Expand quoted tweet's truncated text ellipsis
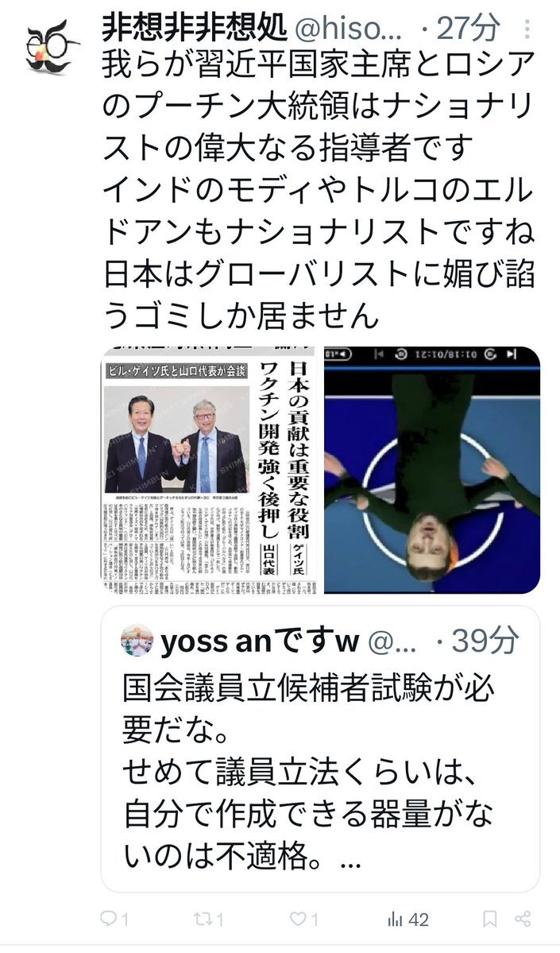 point(350,858)
